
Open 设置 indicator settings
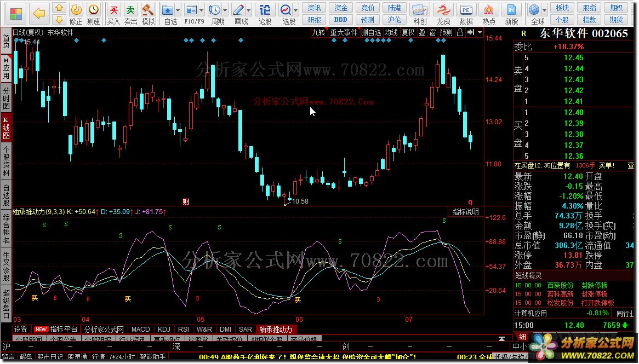pos(21,329)
